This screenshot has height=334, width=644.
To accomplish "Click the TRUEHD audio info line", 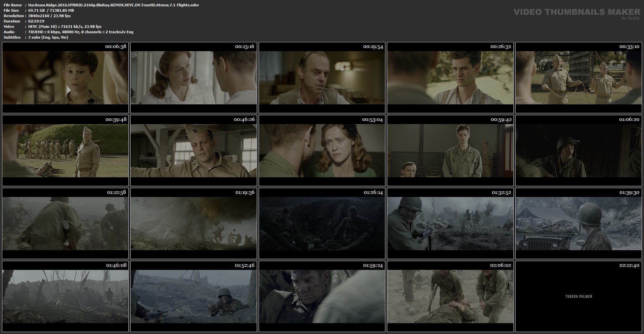I will pyautogui.click(x=81, y=32).
